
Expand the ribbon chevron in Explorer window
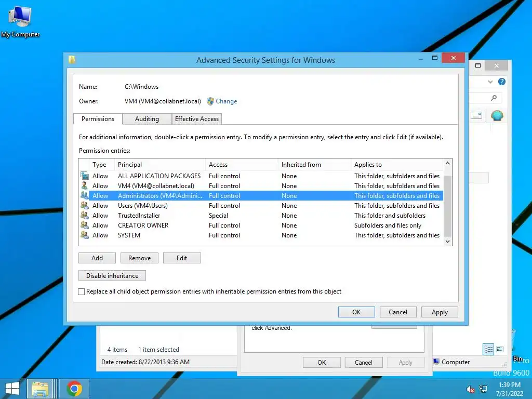click(x=490, y=82)
